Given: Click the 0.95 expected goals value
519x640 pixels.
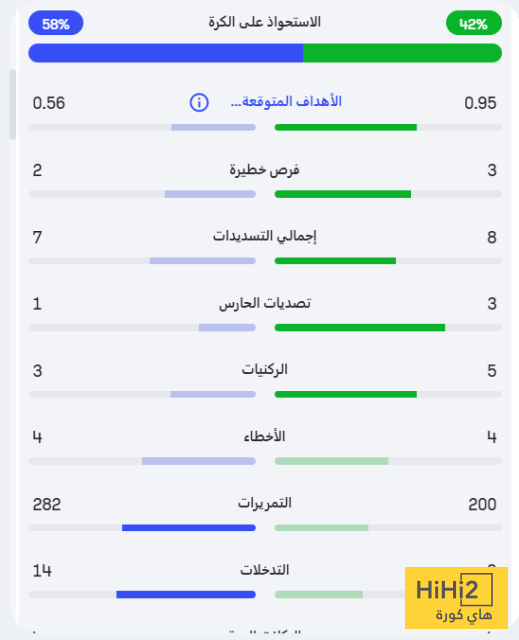Looking at the screenshot, I should coord(480,103).
